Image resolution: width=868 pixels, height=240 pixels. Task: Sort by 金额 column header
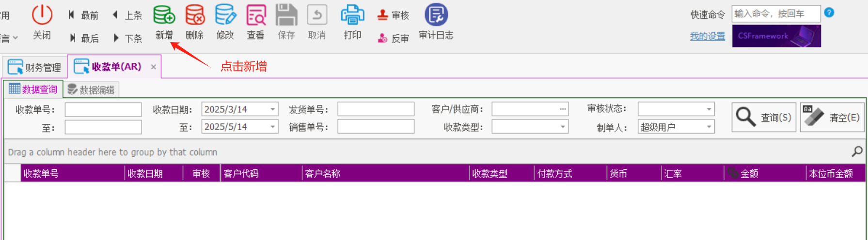(765, 173)
